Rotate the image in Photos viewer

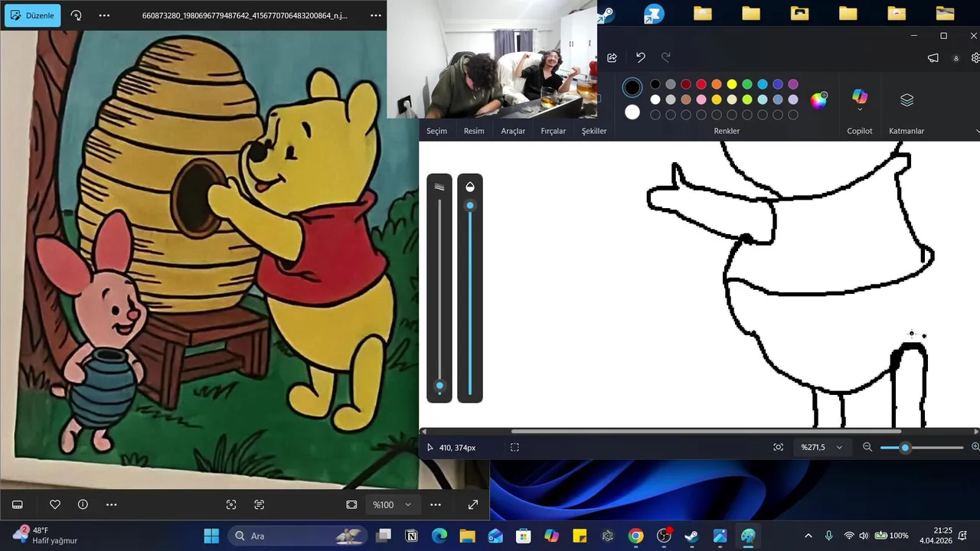coord(76,15)
